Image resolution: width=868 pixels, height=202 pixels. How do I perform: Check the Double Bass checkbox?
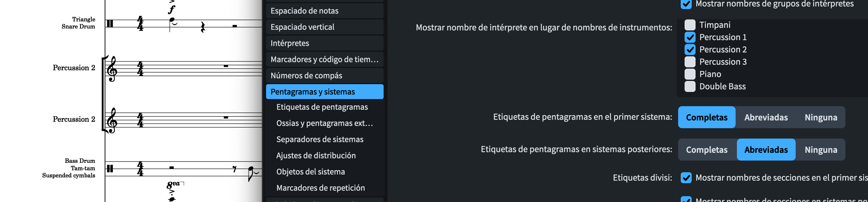pyautogui.click(x=690, y=86)
